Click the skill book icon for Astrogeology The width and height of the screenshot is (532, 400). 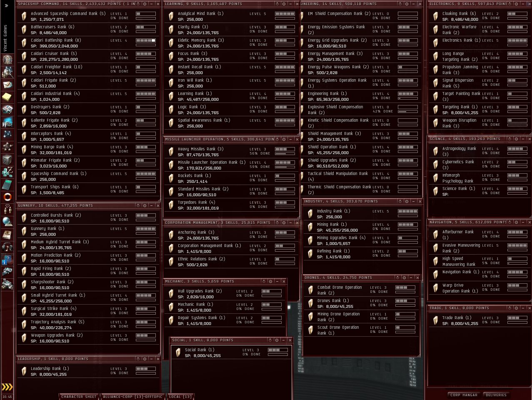(x=435, y=151)
